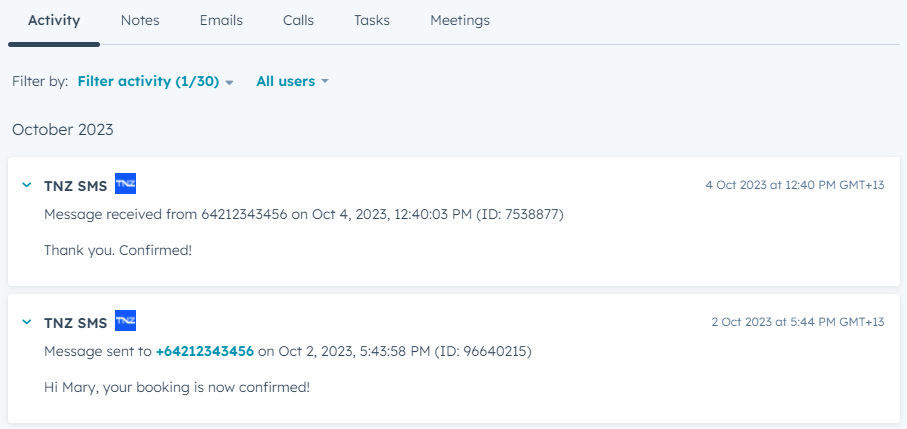
Task: Open the Emails tab
Action: point(221,20)
